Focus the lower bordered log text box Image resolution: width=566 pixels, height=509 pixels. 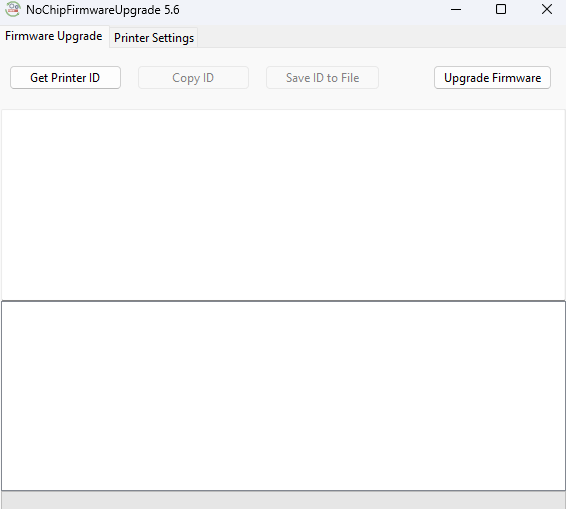pyautogui.click(x=283, y=396)
